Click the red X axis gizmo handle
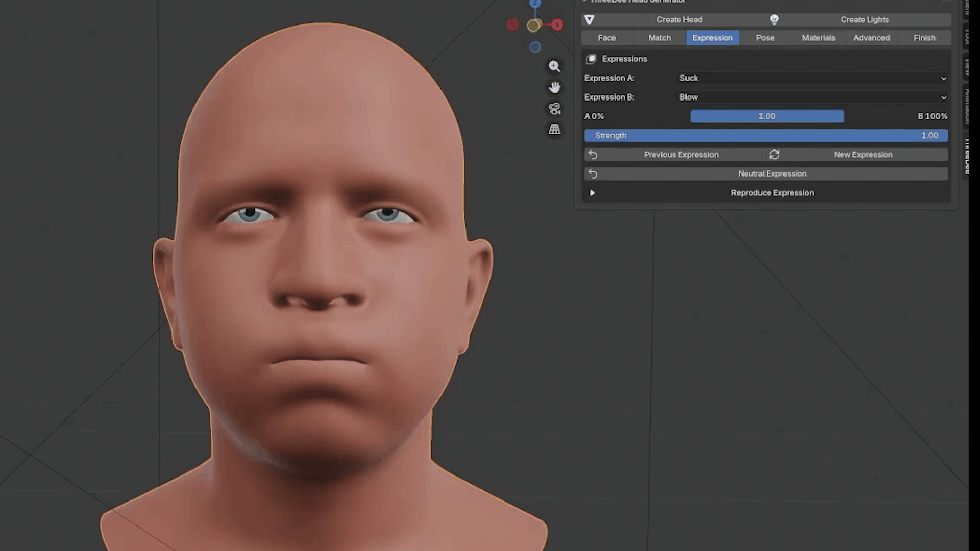The height and width of the screenshot is (551, 980). (x=557, y=24)
